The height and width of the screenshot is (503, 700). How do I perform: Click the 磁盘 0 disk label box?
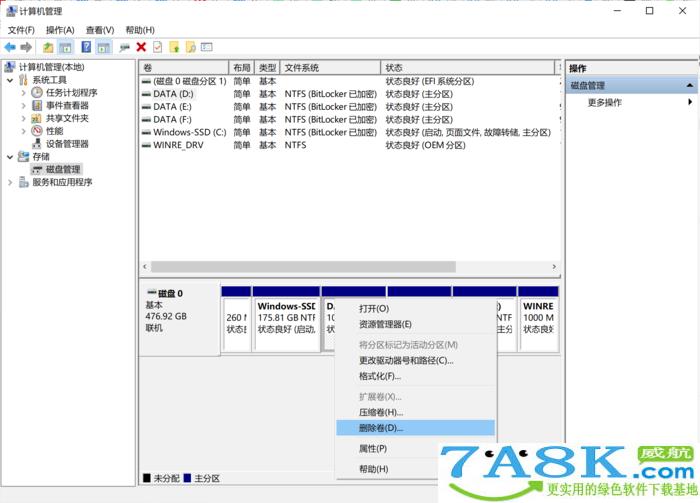click(x=179, y=319)
